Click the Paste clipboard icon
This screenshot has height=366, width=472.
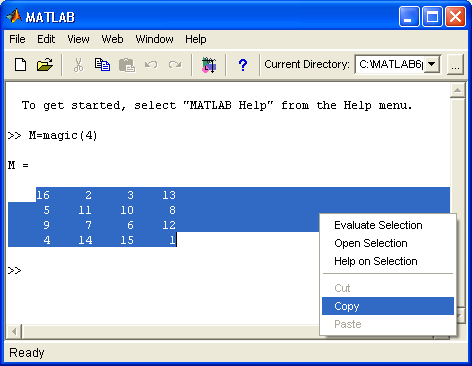click(127, 65)
